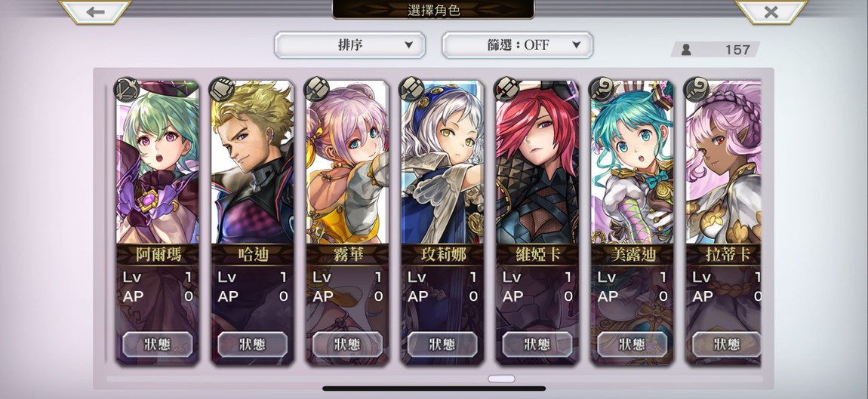Close the character selection screen

point(771,11)
